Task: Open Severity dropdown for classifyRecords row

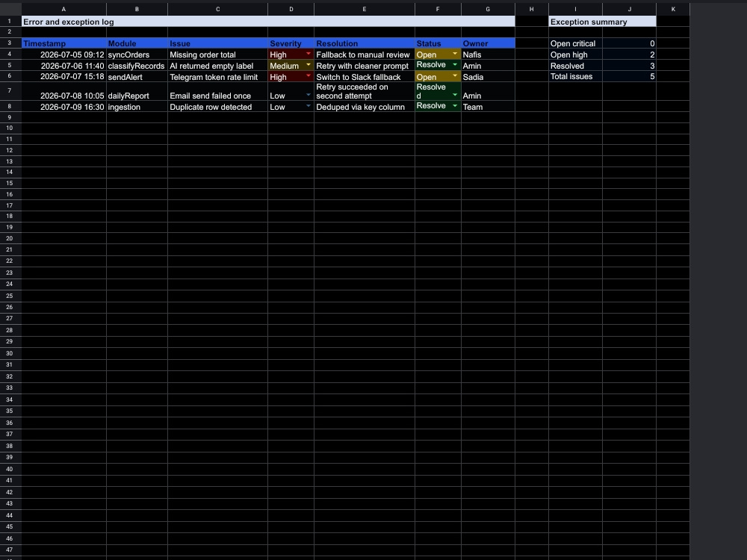Action: pyautogui.click(x=309, y=65)
